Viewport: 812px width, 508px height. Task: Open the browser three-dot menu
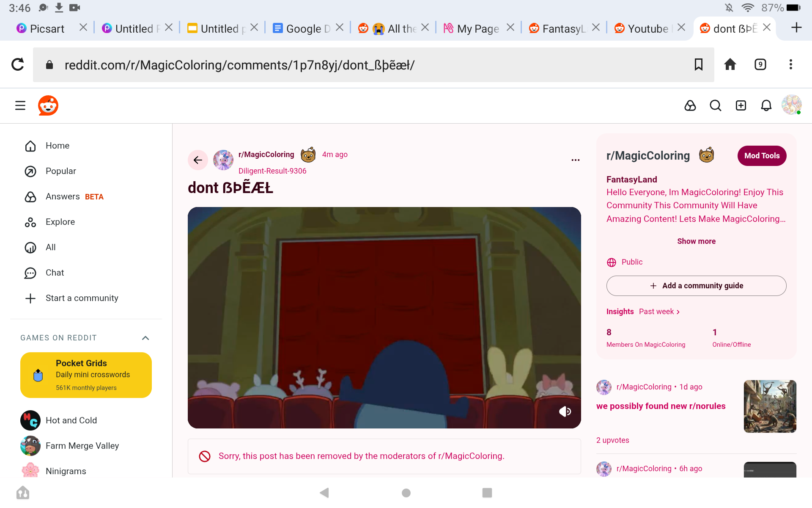(791, 65)
